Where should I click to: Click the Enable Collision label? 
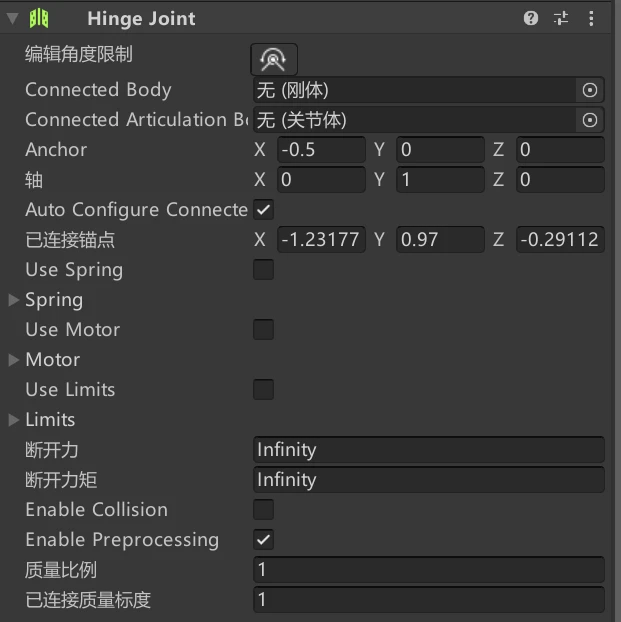(x=96, y=510)
